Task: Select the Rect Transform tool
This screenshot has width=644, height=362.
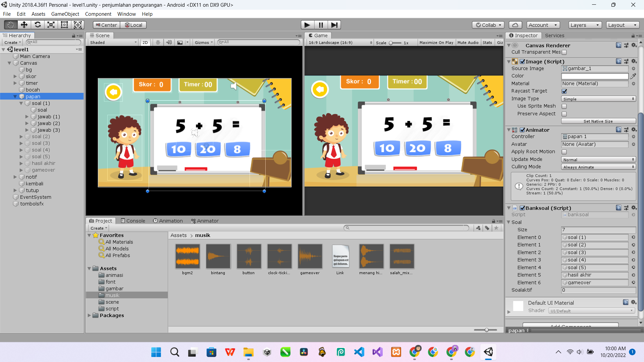Action: 64,25
